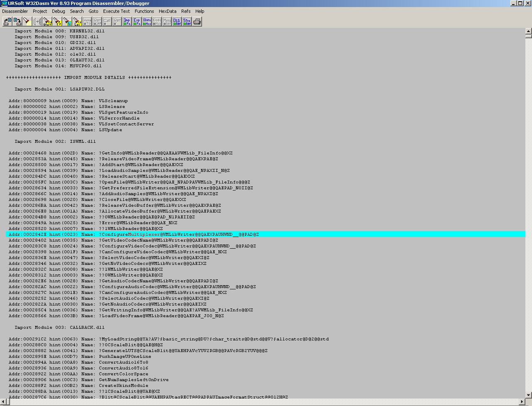Select the 'Import Module 003: CALLBACK.dll' line
This screenshot has width=532, height=406.
click(x=59, y=328)
